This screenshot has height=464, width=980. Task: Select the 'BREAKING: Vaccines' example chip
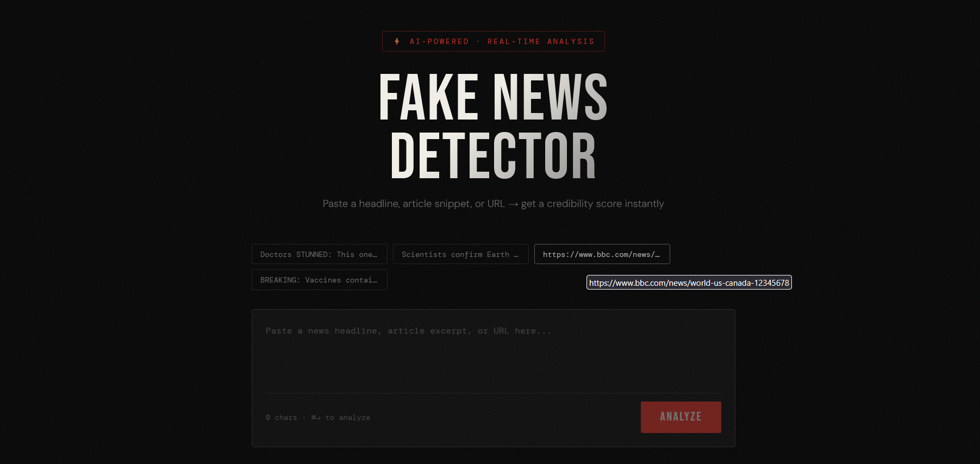pos(320,280)
